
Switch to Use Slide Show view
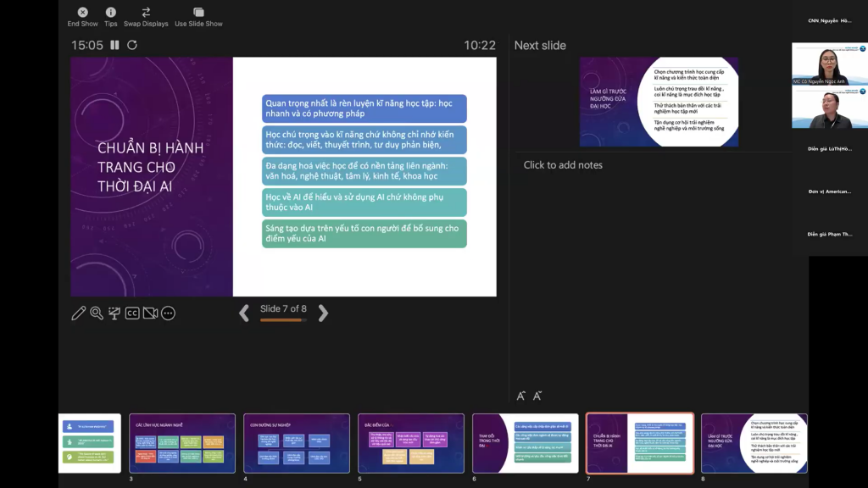(x=198, y=13)
